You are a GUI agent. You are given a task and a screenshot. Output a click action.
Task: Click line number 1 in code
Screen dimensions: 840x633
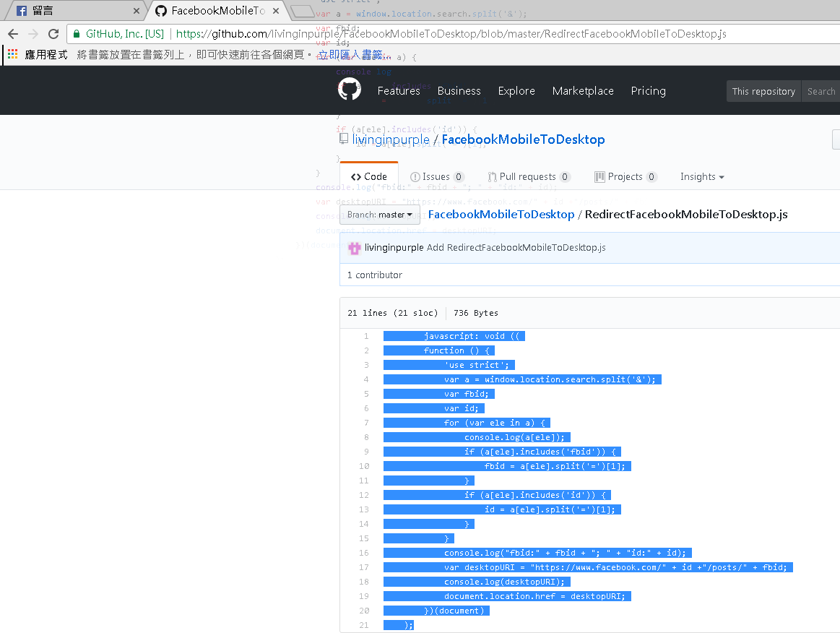coord(366,336)
